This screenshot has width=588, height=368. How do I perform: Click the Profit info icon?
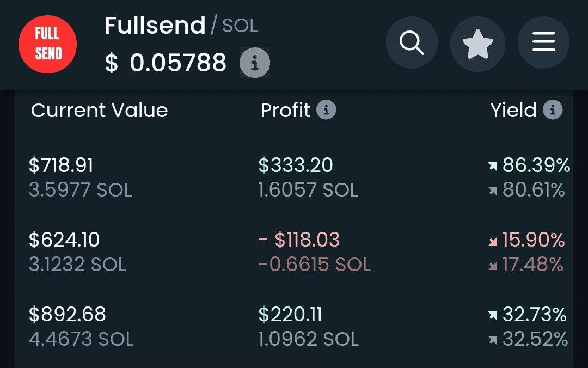pos(326,110)
